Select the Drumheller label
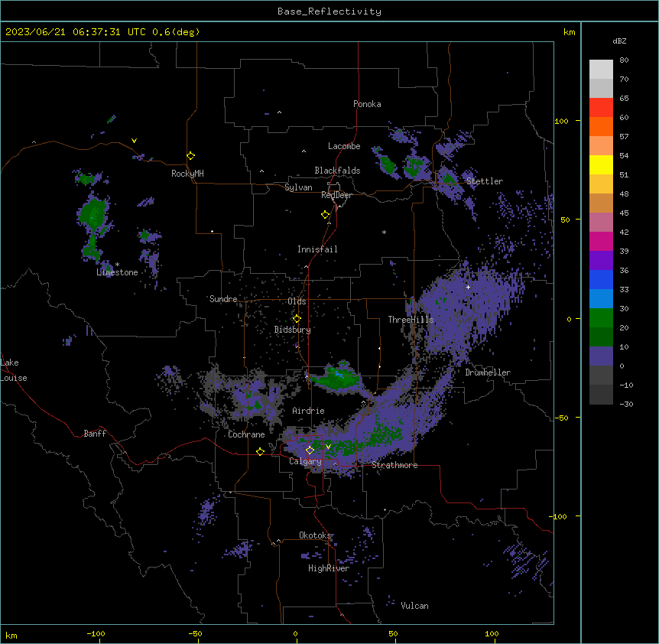 pyautogui.click(x=488, y=372)
